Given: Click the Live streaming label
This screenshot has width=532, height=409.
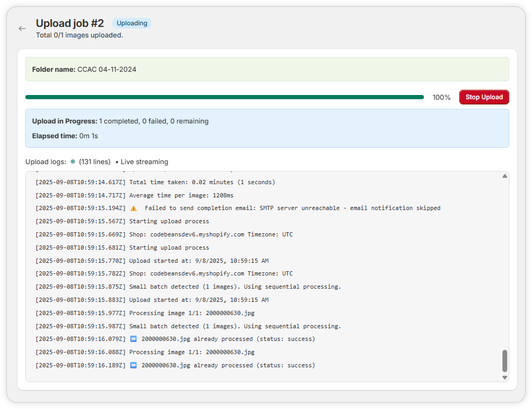Looking at the screenshot, I should 144,162.
